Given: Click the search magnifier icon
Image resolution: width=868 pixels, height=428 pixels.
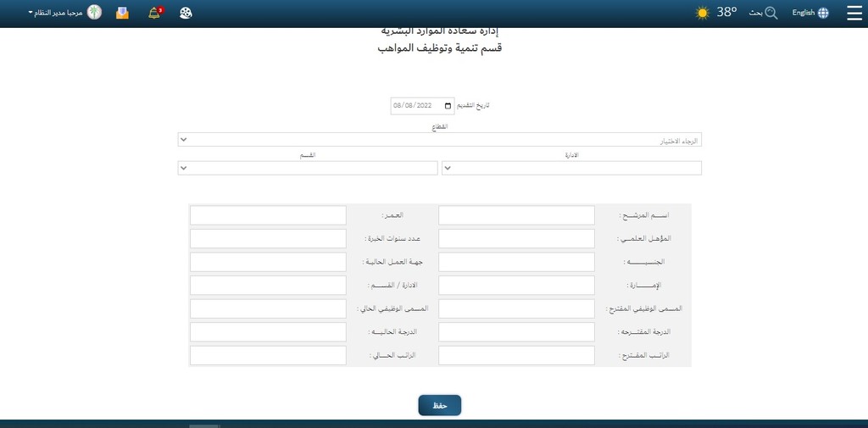Looking at the screenshot, I should pyautogui.click(x=771, y=14).
